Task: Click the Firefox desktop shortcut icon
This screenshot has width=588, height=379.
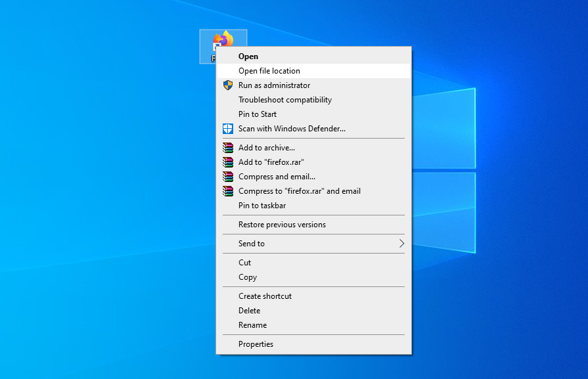Action: pyautogui.click(x=223, y=41)
